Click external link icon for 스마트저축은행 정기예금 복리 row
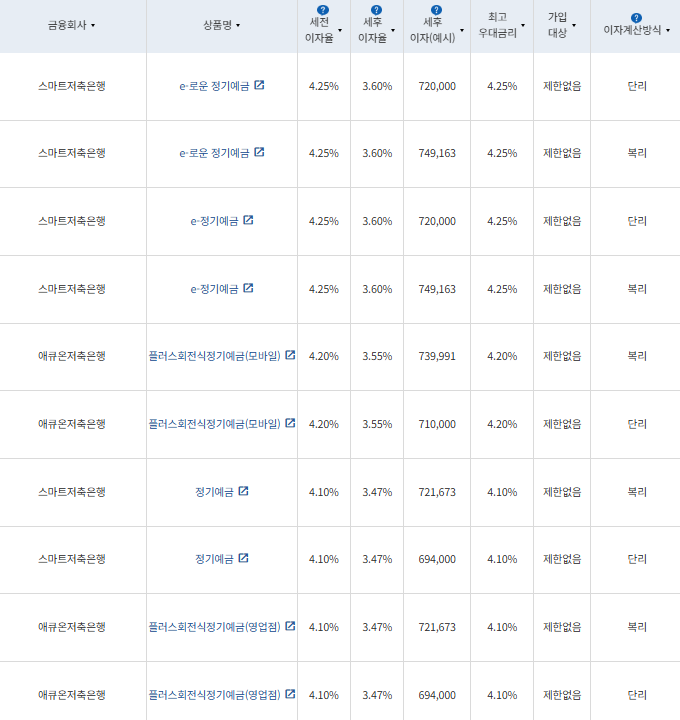This screenshot has width=680, height=720. click(244, 491)
